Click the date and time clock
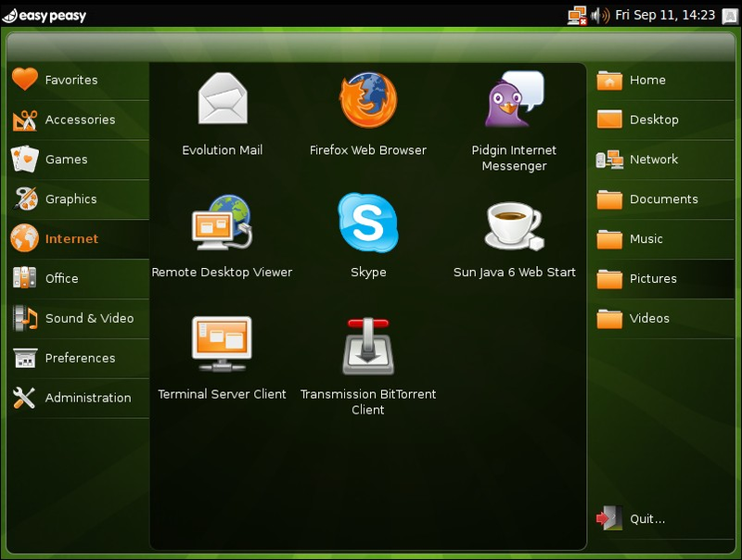742x560 pixels. point(665,15)
